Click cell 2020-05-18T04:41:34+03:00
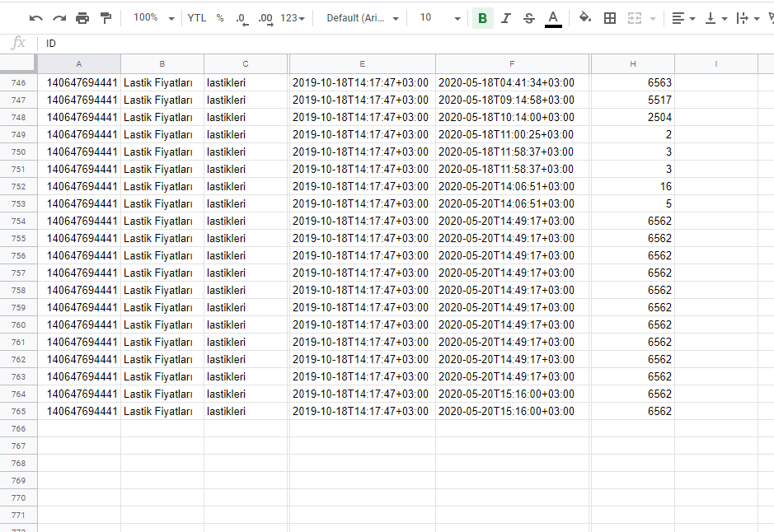Screen dimensions: 774x532 tap(512, 83)
